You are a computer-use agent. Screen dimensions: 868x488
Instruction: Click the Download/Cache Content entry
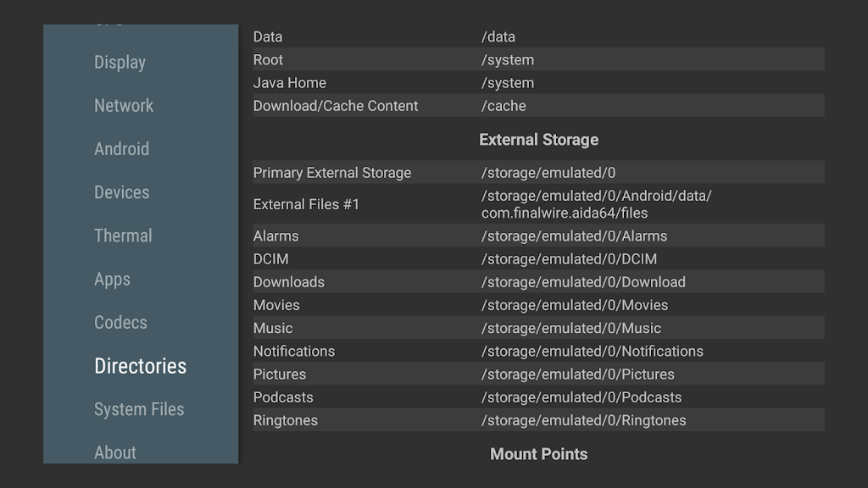pos(538,106)
